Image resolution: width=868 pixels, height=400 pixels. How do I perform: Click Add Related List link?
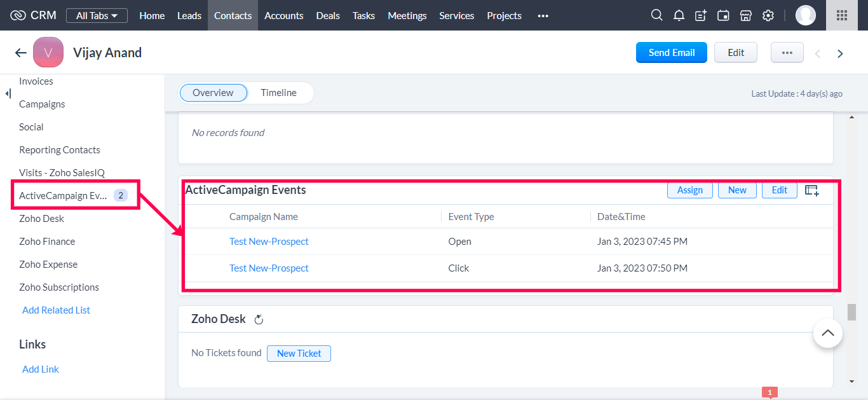(x=56, y=310)
